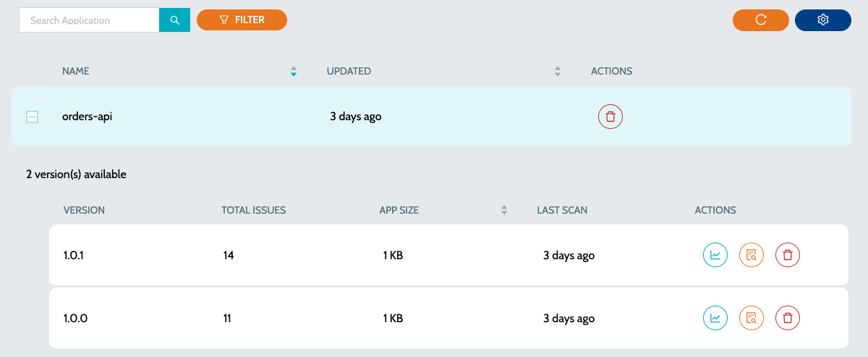Click the VERSION column header
868x357 pixels.
click(x=84, y=210)
